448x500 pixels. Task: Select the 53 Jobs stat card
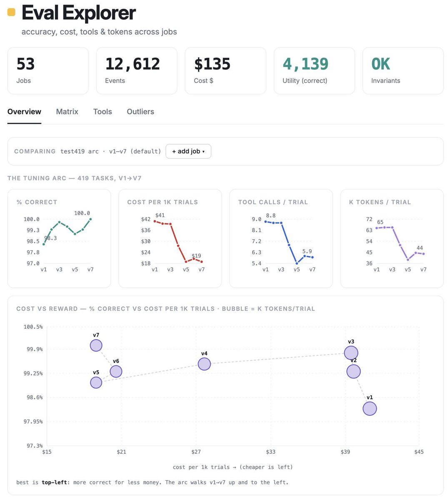coord(48,71)
